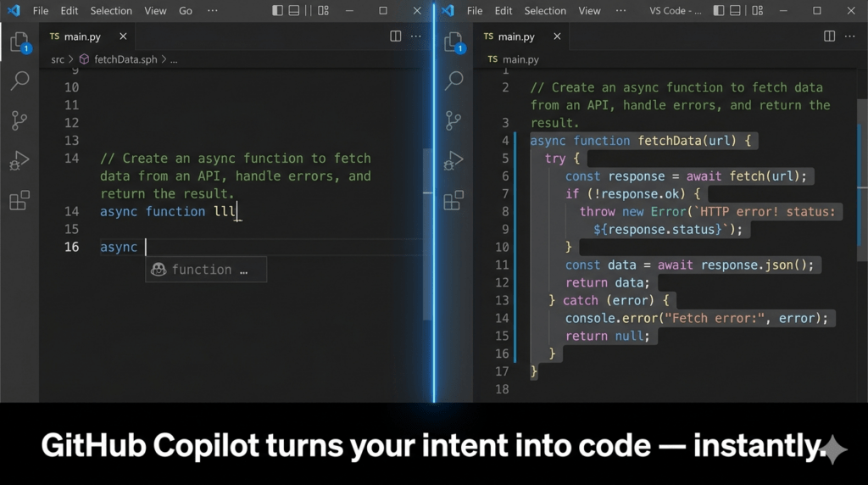The width and height of the screenshot is (868, 485).
Task: Open editor More Actions in right window
Action: 849,36
